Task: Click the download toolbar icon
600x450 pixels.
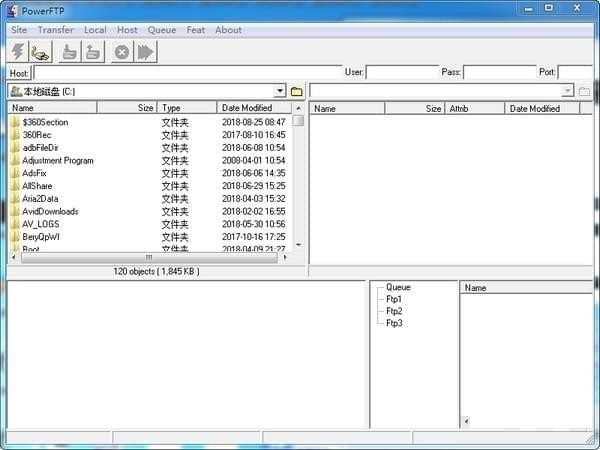Action: tap(71, 52)
